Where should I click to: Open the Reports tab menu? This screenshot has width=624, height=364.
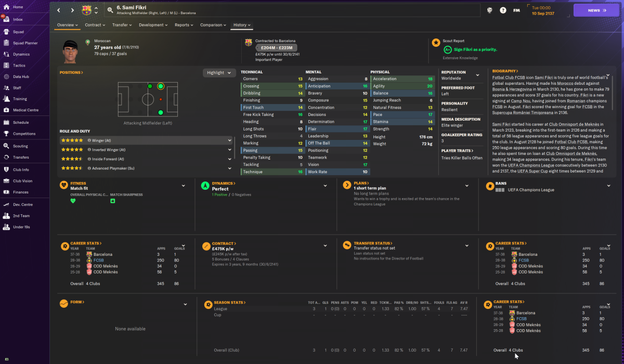[x=184, y=25]
